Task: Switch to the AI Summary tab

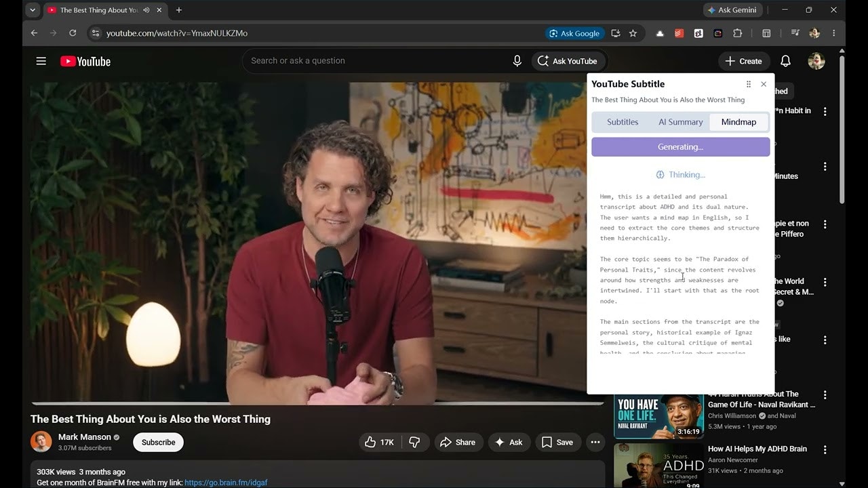Action: pos(681,122)
